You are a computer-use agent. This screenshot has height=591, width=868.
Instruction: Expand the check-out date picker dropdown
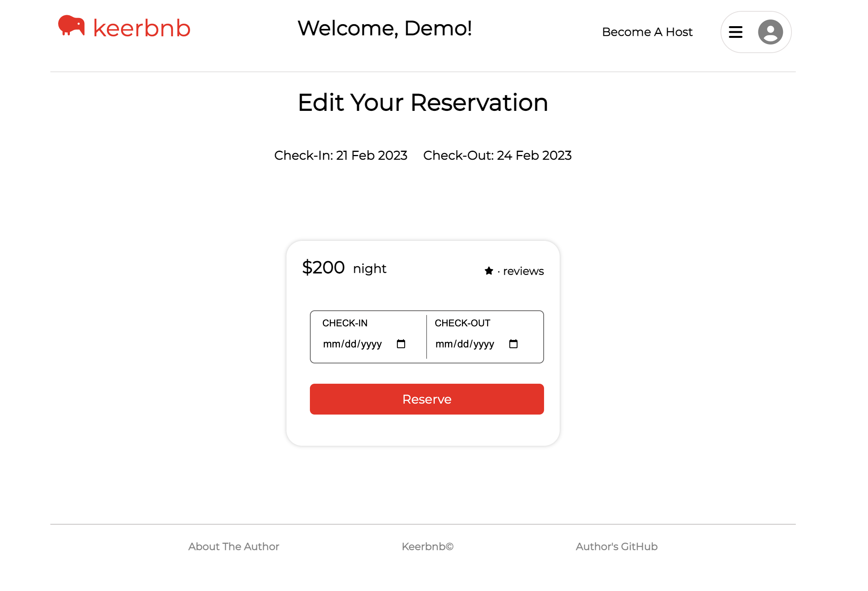click(x=514, y=344)
